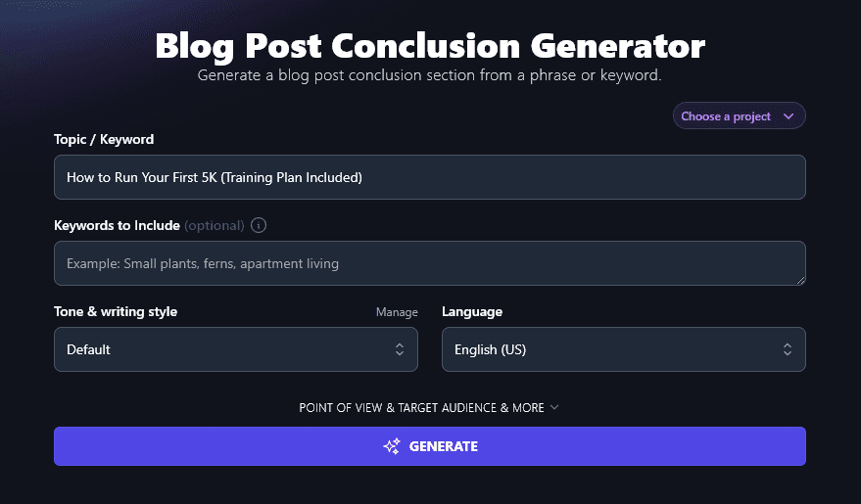The height and width of the screenshot is (504, 861).
Task: Click the Tone & writing style label
Action: [116, 311]
